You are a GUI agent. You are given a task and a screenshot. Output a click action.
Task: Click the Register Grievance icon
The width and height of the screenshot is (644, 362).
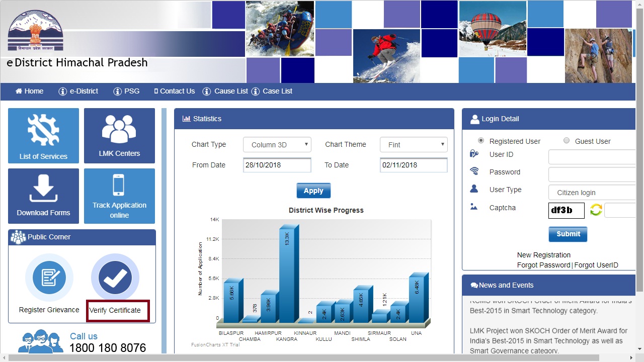[49, 278]
